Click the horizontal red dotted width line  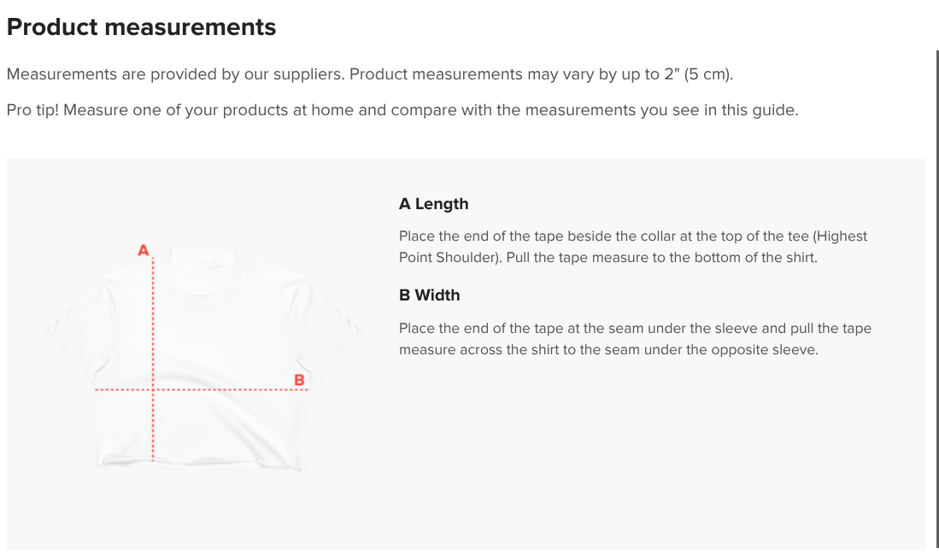pos(202,389)
